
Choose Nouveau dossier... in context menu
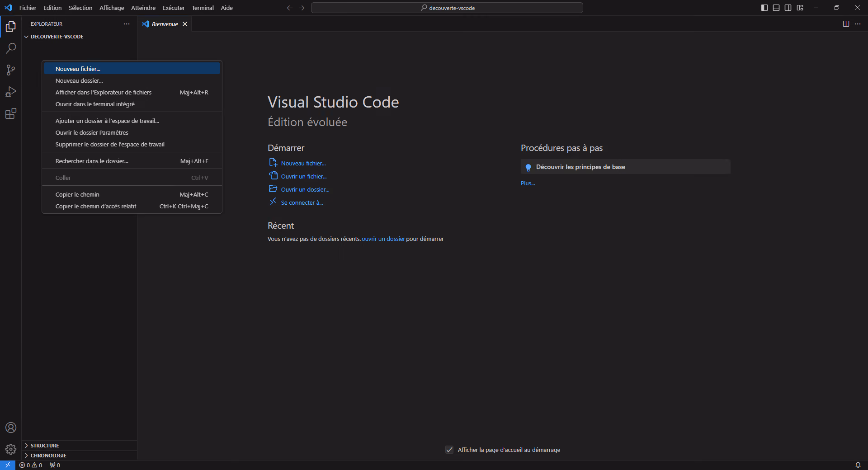point(132,80)
